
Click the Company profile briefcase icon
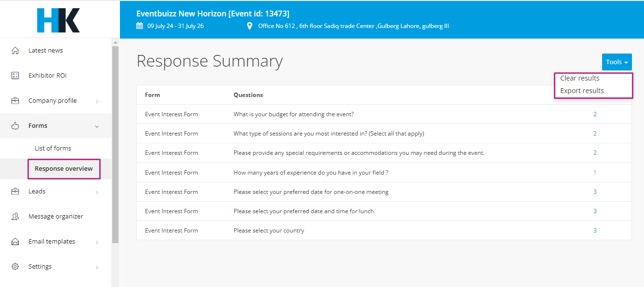(x=15, y=101)
